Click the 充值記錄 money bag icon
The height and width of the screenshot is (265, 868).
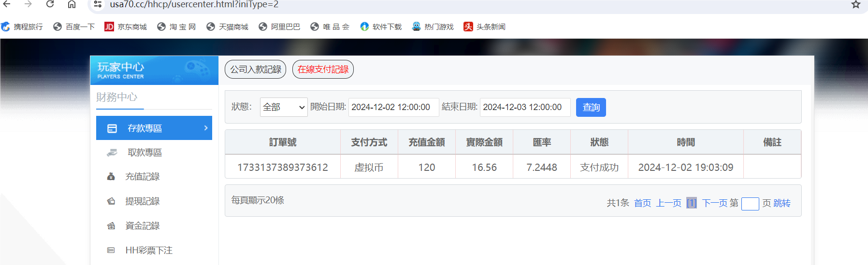(111, 177)
